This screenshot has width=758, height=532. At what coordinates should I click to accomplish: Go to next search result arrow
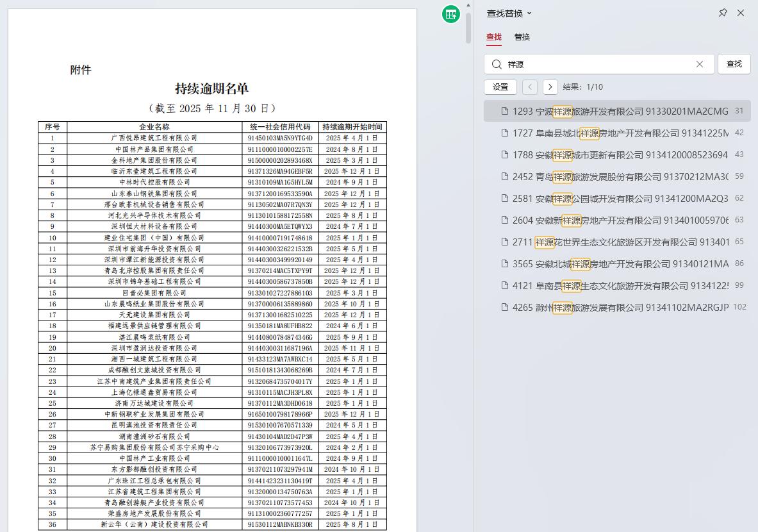[x=550, y=87]
